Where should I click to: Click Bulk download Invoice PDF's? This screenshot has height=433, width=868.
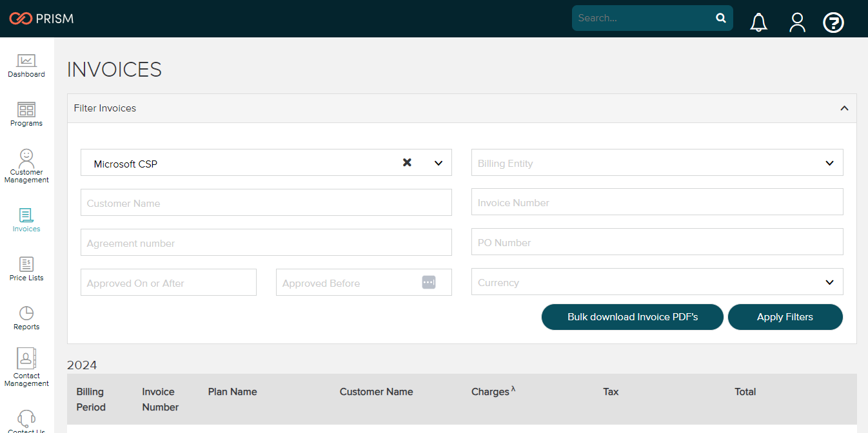click(x=632, y=316)
